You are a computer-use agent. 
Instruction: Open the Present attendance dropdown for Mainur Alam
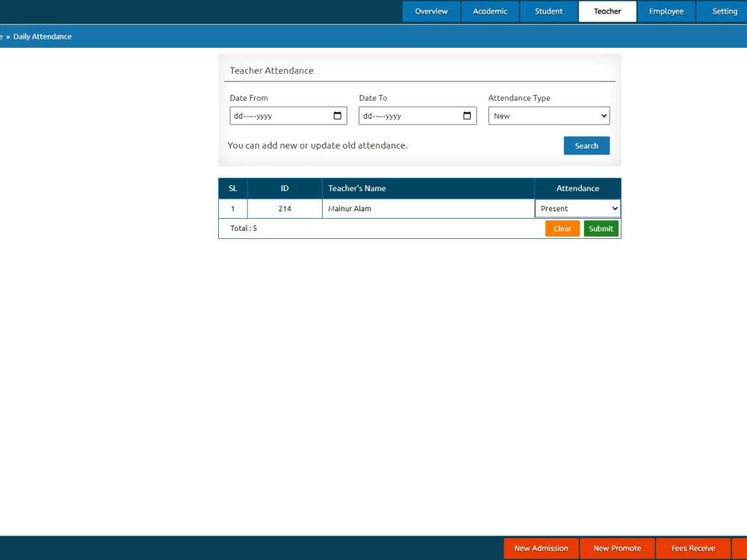pyautogui.click(x=577, y=208)
